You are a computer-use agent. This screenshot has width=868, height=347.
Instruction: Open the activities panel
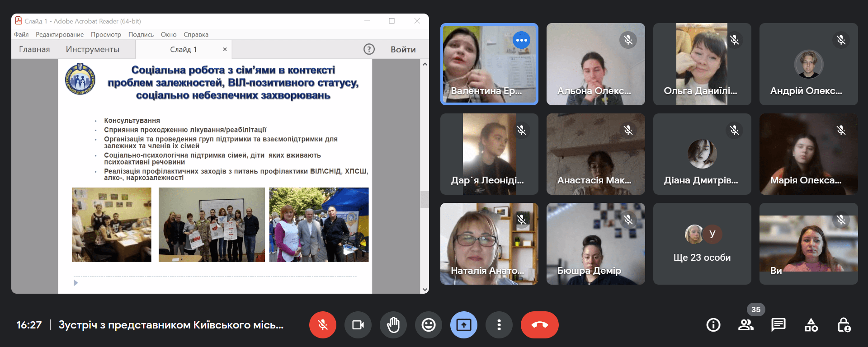(x=811, y=325)
